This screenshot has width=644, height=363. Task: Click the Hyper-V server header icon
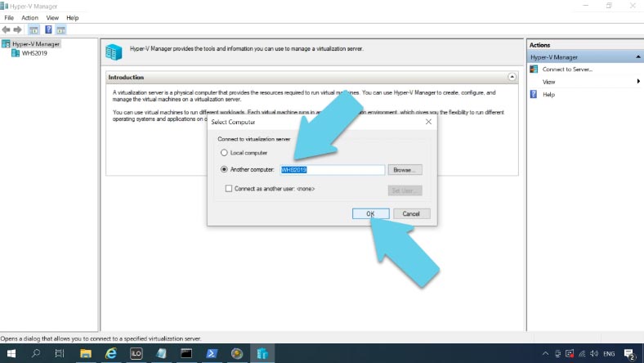[114, 52]
